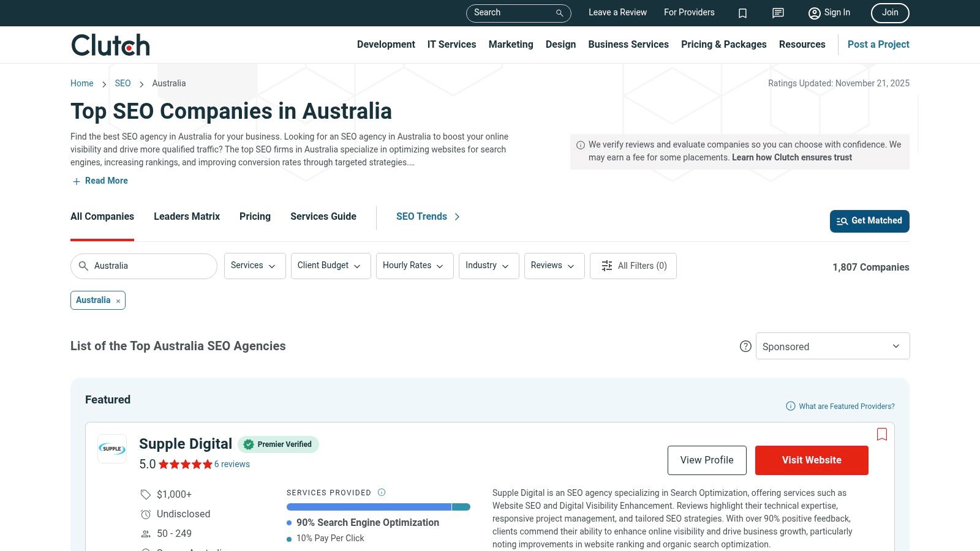Bookmark the Supple Digital listing
Screen dimensions: 980x551
click(x=882, y=434)
